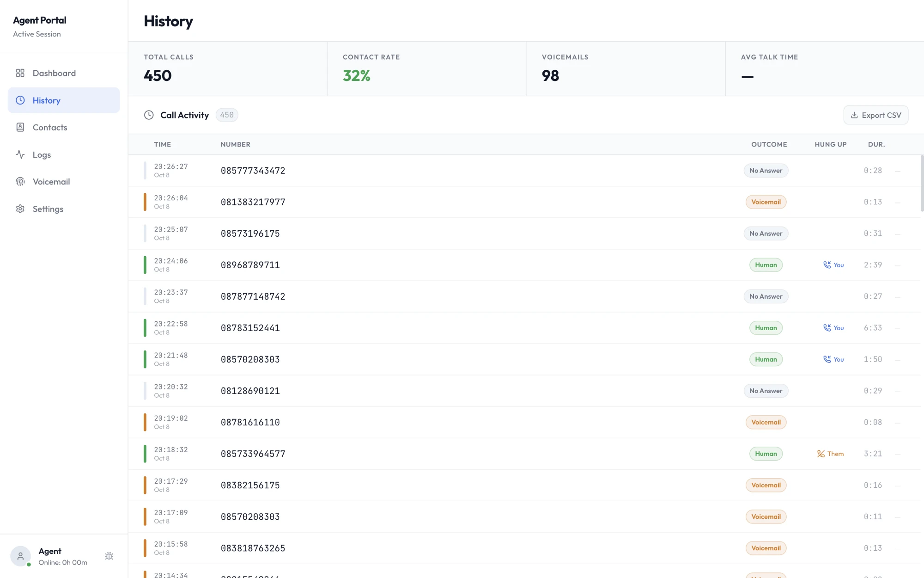Click the Agent user avatar
924x578 pixels.
20,556
